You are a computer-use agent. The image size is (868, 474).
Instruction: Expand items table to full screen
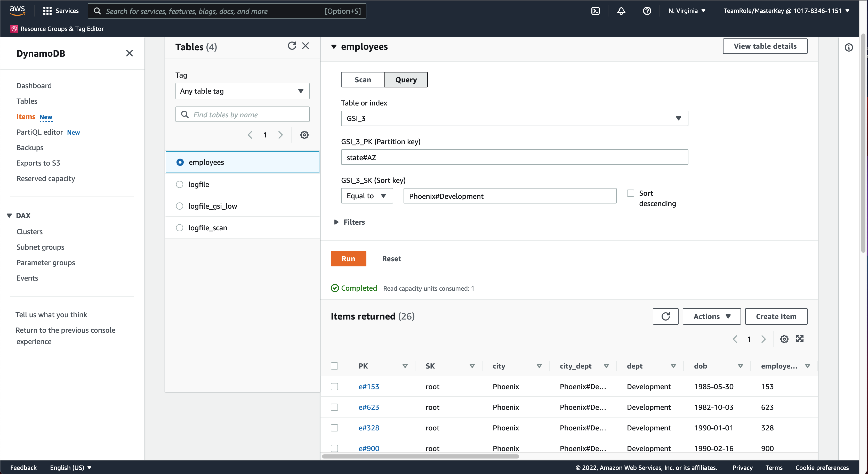[800, 339]
